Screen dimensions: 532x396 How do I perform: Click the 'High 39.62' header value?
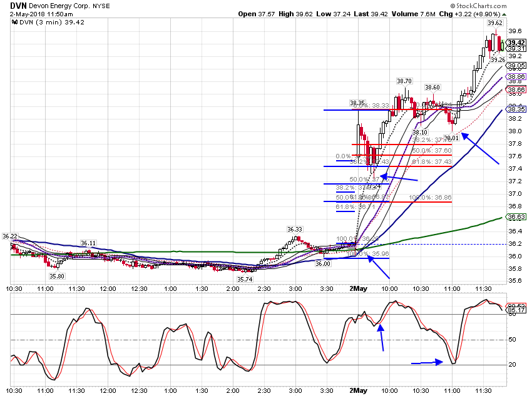[x=295, y=14]
